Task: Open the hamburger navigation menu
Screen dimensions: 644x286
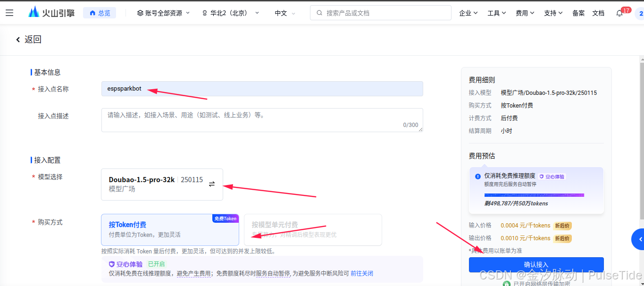Action: tap(9, 13)
